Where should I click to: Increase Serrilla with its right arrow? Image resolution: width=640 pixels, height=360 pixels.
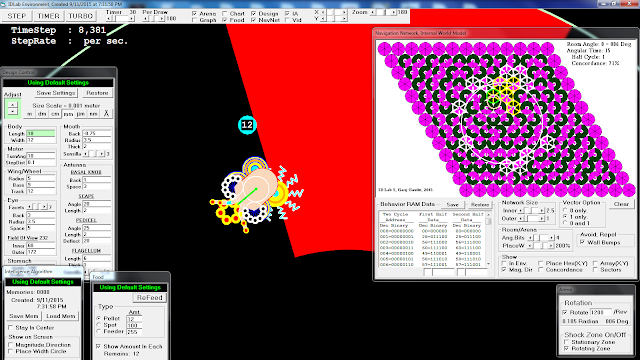[102, 154]
